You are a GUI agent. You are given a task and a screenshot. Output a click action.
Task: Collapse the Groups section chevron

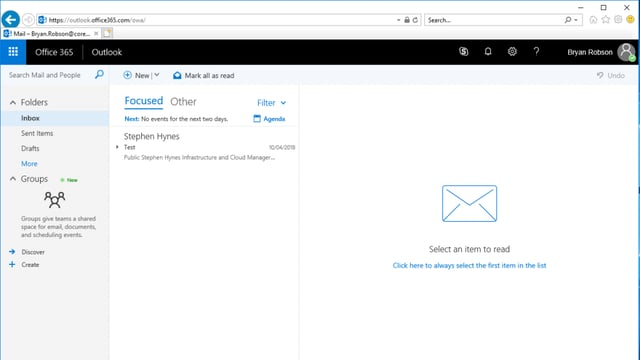[13, 179]
